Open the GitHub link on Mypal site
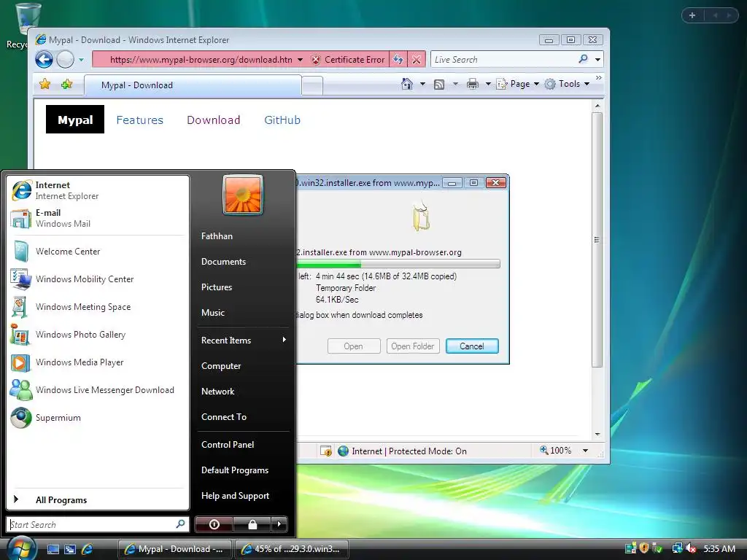 click(282, 120)
